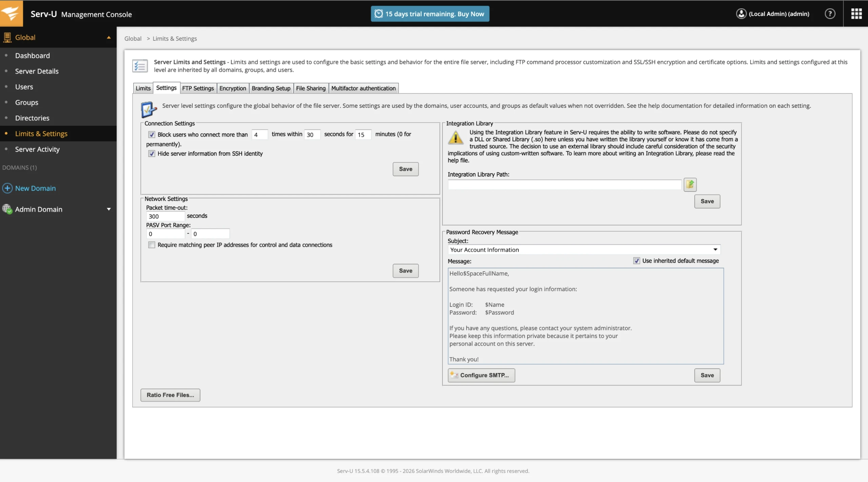Click the Admin Domain globe icon
The width and height of the screenshot is (868, 482).
click(x=7, y=209)
